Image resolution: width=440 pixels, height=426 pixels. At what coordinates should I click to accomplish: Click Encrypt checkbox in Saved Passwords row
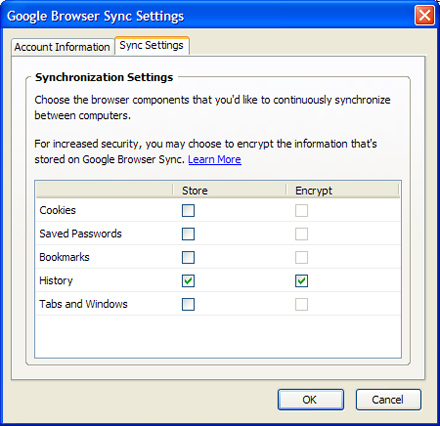tap(301, 234)
